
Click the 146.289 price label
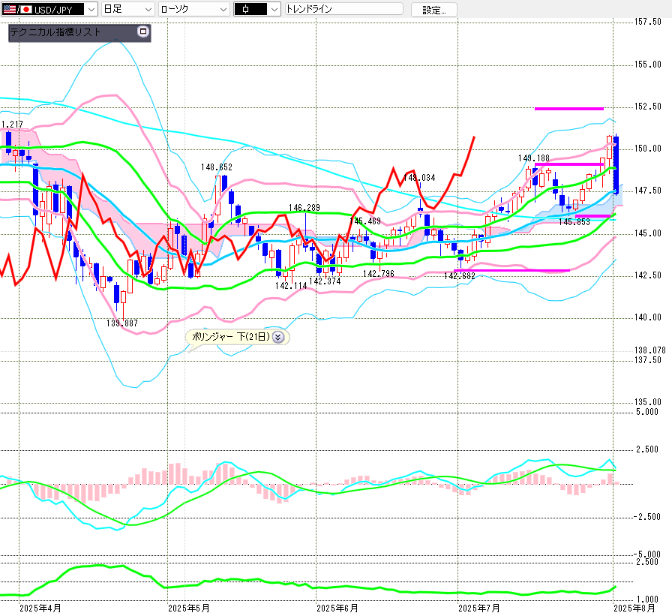point(304,208)
